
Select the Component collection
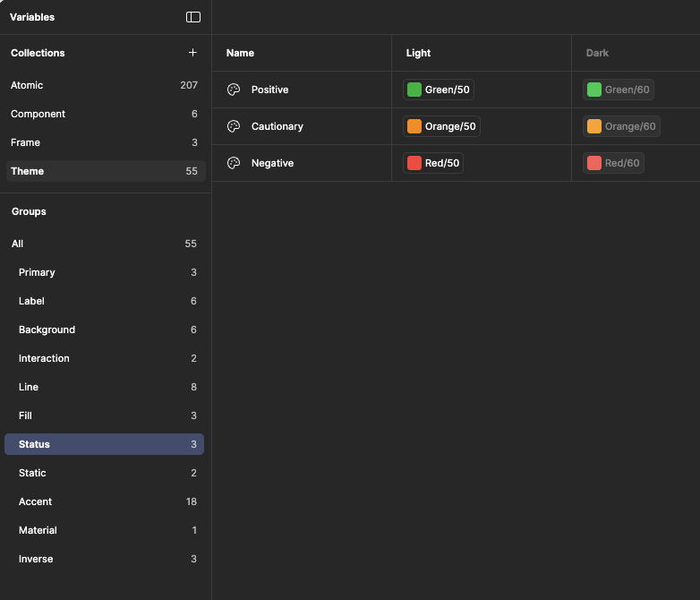[38, 114]
